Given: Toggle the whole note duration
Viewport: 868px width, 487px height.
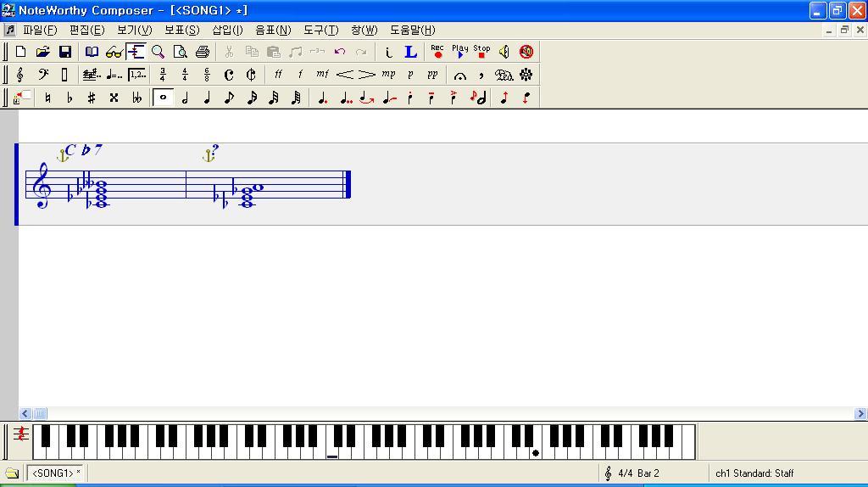Looking at the screenshot, I should click(164, 98).
